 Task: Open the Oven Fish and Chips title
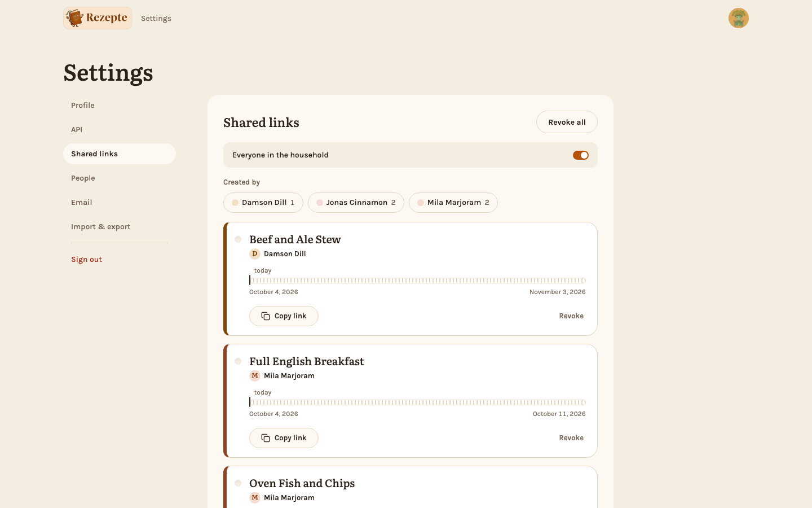click(302, 483)
